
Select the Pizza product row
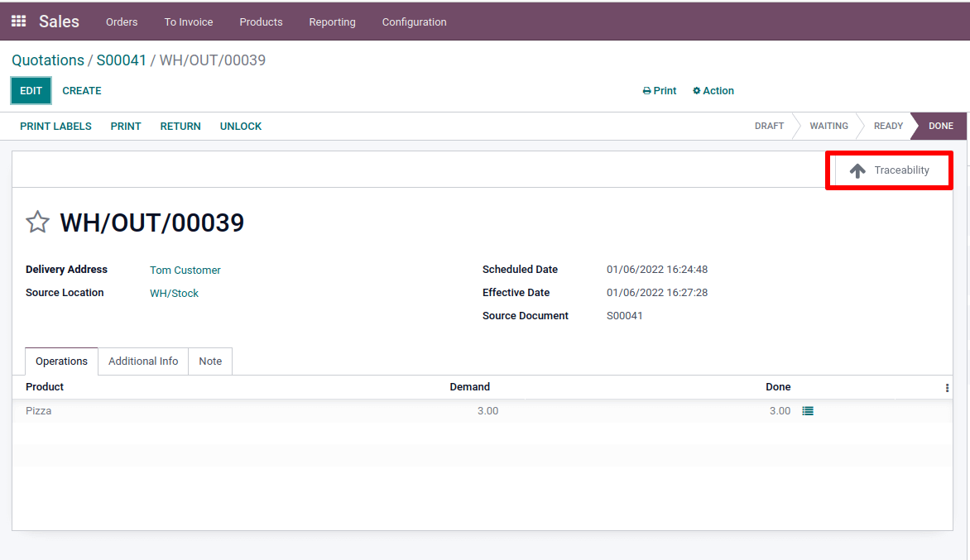click(482, 411)
